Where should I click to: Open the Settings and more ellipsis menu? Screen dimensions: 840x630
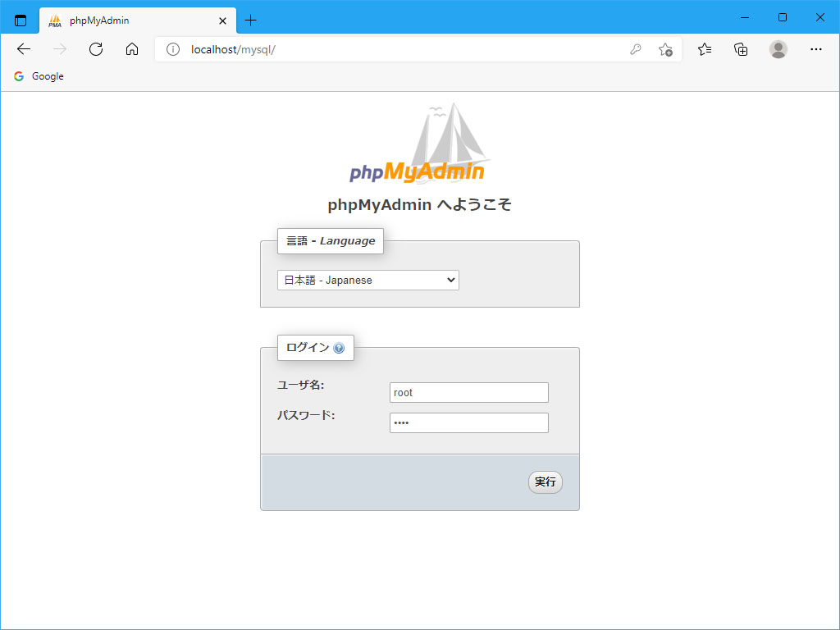[x=815, y=49]
